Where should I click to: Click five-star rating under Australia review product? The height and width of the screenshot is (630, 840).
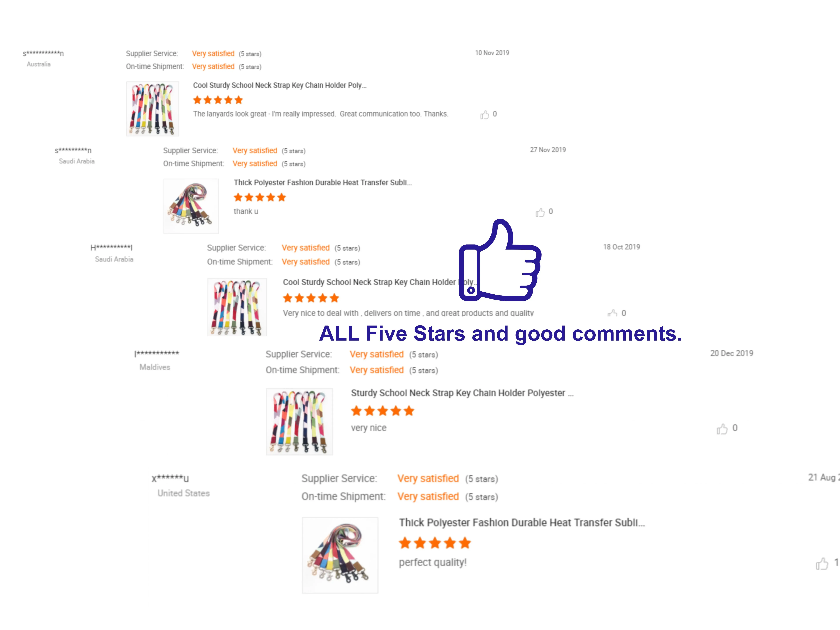tap(218, 100)
